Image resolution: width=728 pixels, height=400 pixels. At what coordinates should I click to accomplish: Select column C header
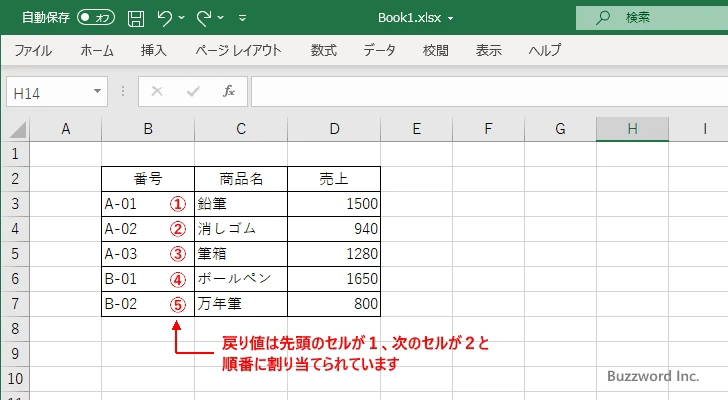pyautogui.click(x=241, y=129)
